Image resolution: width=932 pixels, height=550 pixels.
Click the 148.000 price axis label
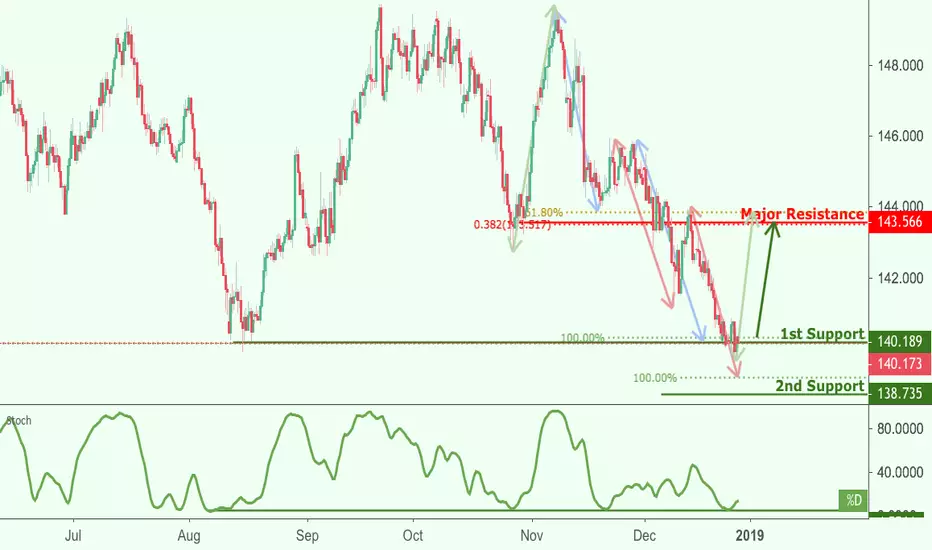[900, 65]
